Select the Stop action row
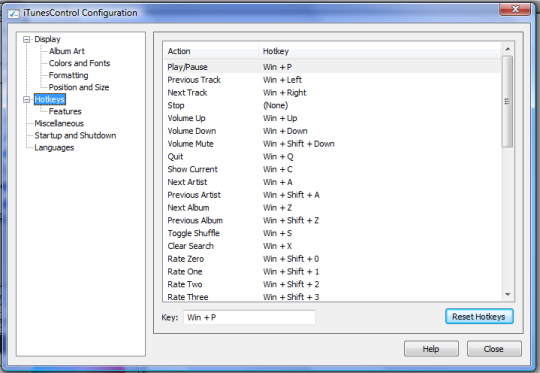540x373 pixels. 332,105
